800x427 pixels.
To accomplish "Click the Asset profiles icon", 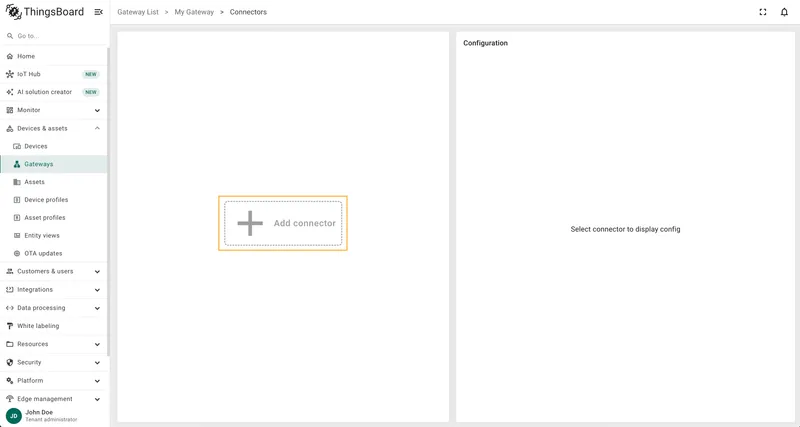I will tap(17, 217).
